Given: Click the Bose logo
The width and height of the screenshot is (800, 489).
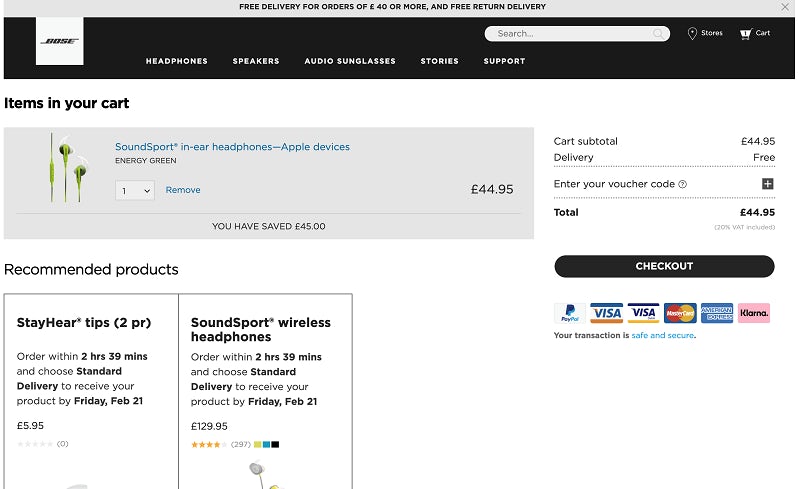Looking at the screenshot, I should click(59, 42).
